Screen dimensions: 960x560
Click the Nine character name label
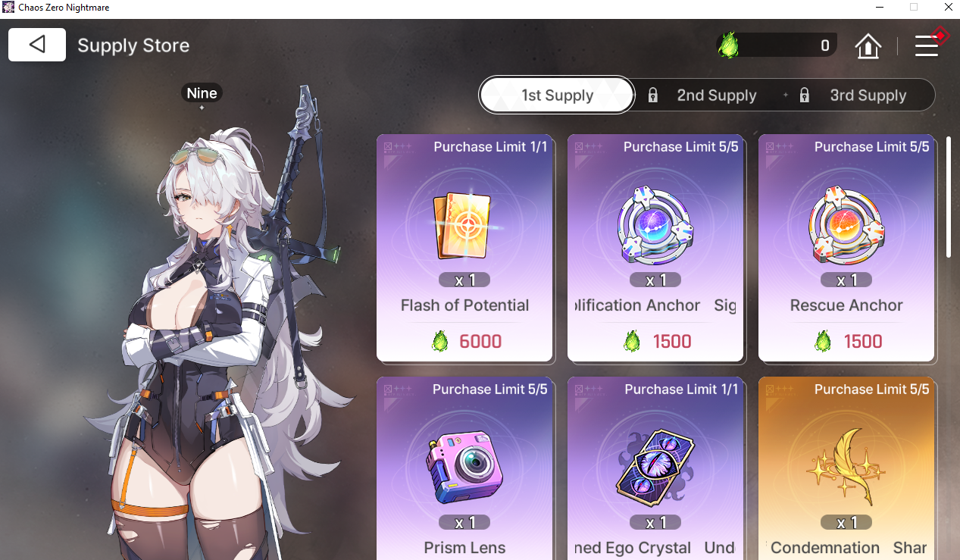point(202,93)
